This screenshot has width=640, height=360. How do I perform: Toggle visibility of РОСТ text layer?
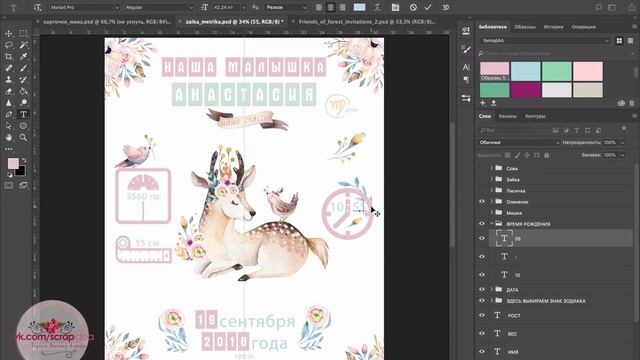coord(482,316)
